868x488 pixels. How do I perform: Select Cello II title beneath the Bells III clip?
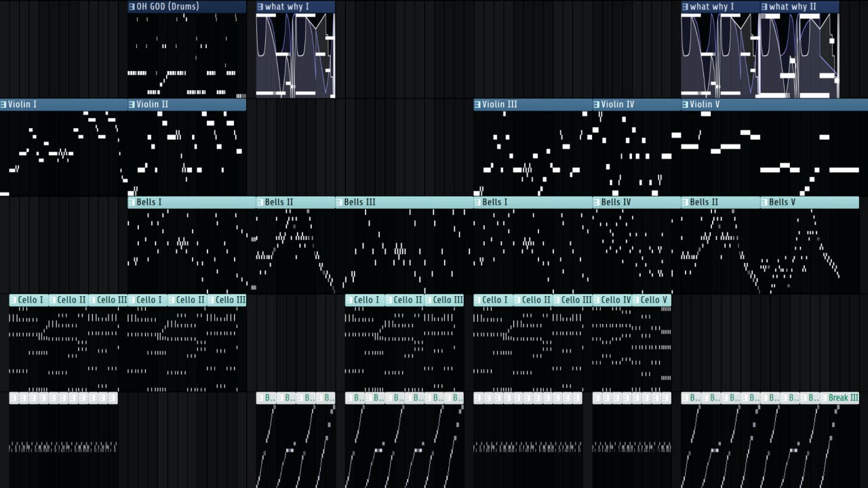408,300
